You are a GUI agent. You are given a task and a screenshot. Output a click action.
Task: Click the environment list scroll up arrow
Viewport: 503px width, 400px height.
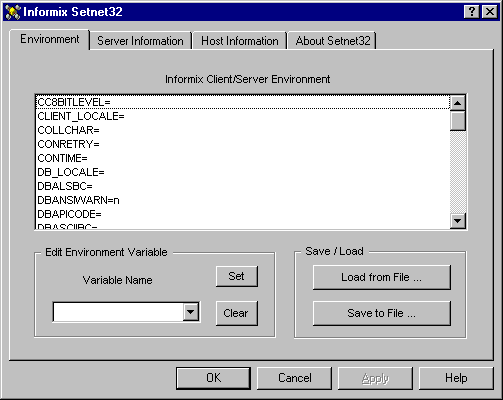[x=458, y=103]
